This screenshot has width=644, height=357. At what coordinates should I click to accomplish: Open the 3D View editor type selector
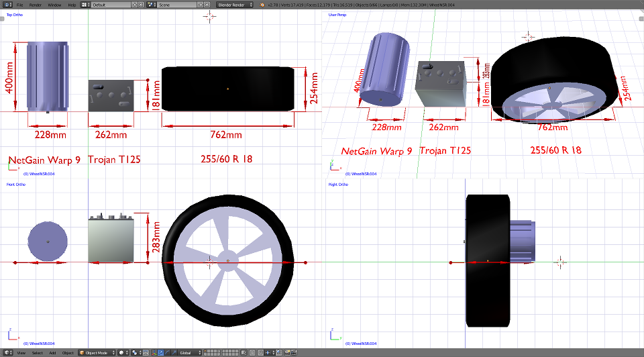pyautogui.click(x=7, y=352)
